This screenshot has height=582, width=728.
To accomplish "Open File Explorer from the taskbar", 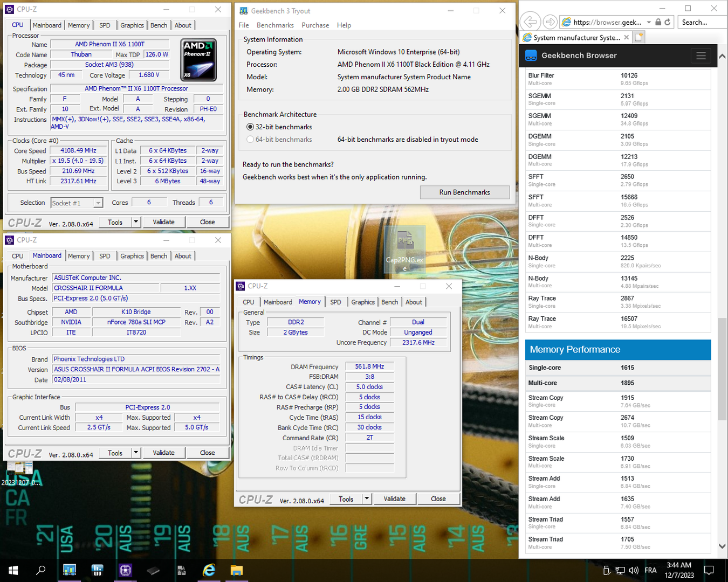I will [237, 570].
